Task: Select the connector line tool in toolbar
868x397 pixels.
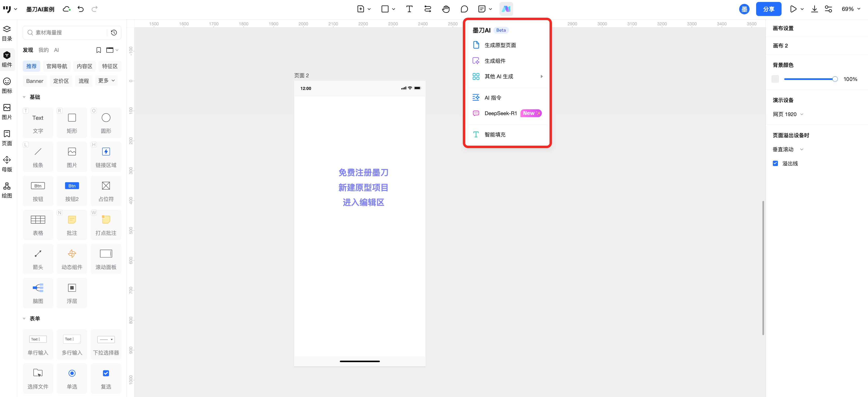Action: pos(428,9)
